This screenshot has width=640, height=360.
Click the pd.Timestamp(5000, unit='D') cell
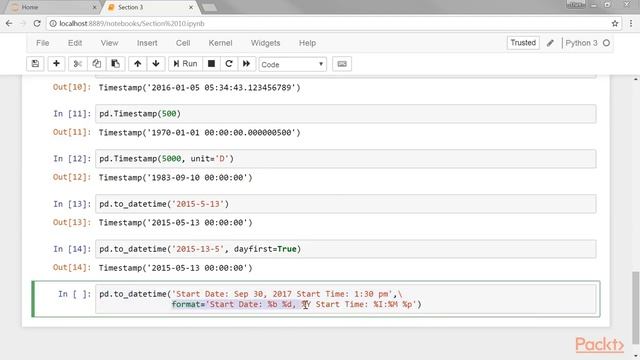coord(346,158)
